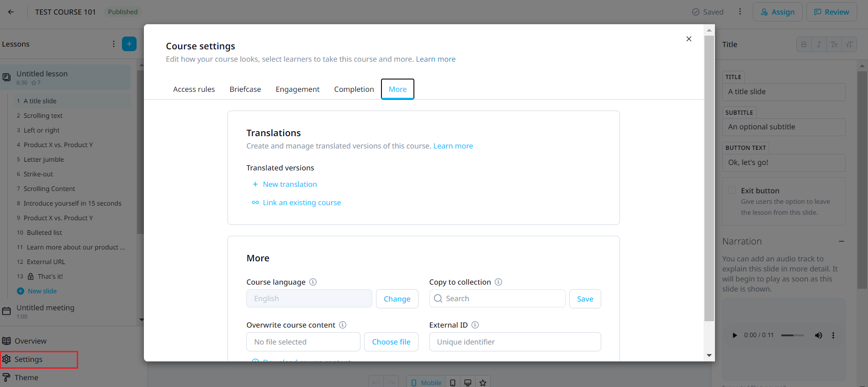
Task: Select slide 8 Introduce yourself in 15 seconds
Action: 72,203
